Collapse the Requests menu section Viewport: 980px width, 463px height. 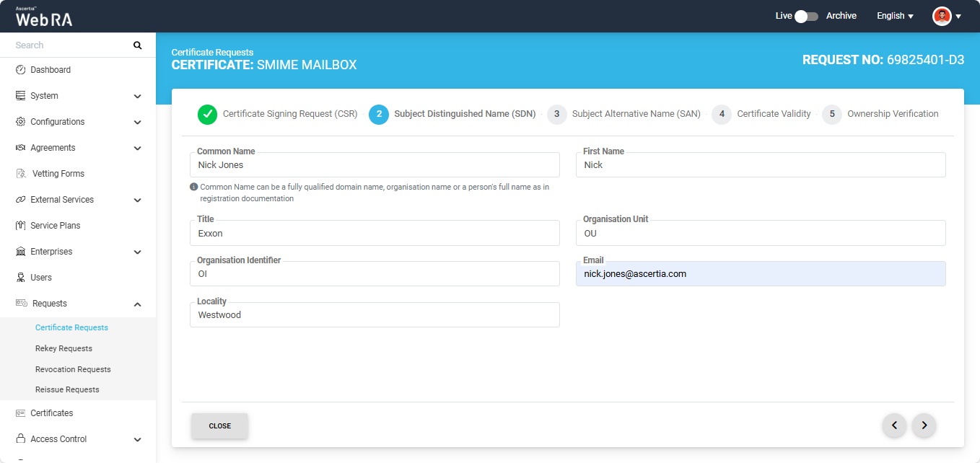coord(137,304)
